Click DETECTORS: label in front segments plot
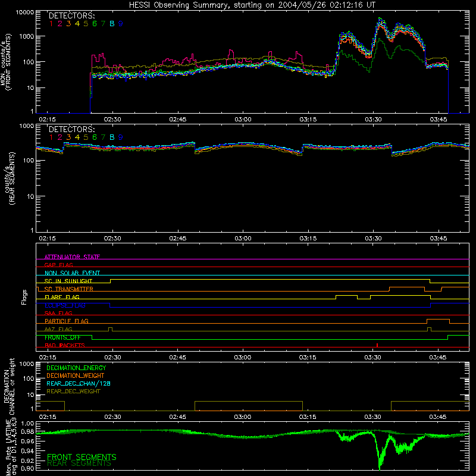 click(72, 15)
